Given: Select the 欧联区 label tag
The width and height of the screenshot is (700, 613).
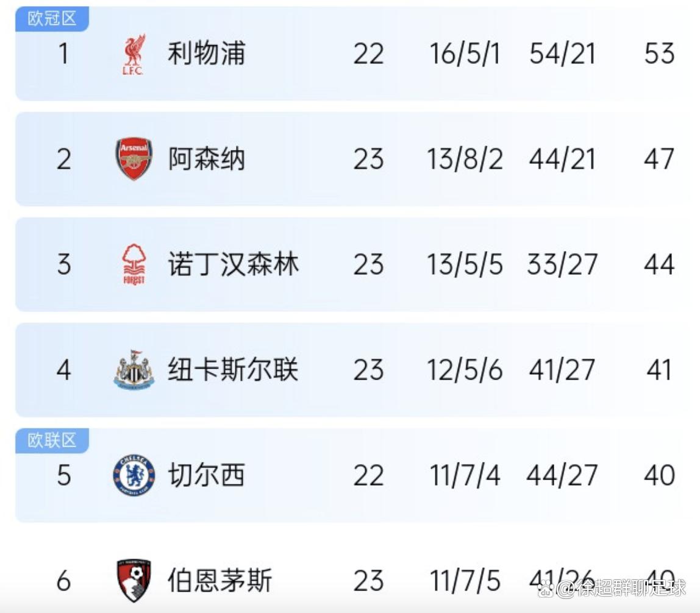Looking at the screenshot, I should tap(52, 441).
